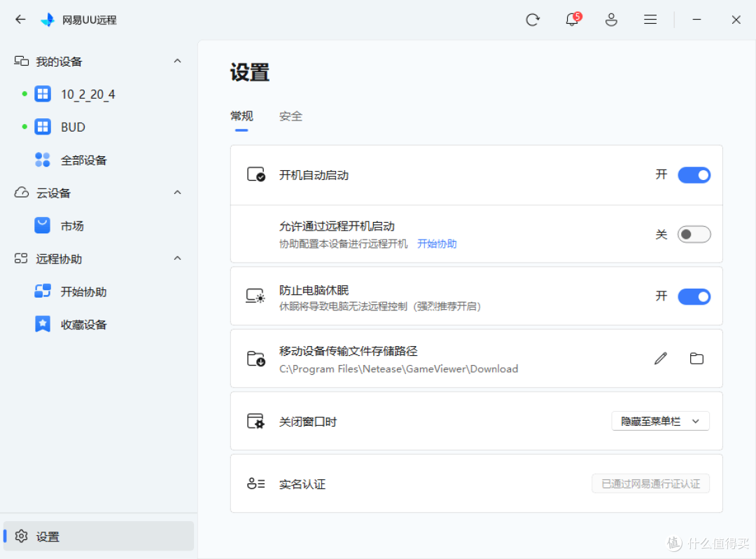Enable 允许通过远程开机启动 switch
The height and width of the screenshot is (559, 756).
(694, 235)
